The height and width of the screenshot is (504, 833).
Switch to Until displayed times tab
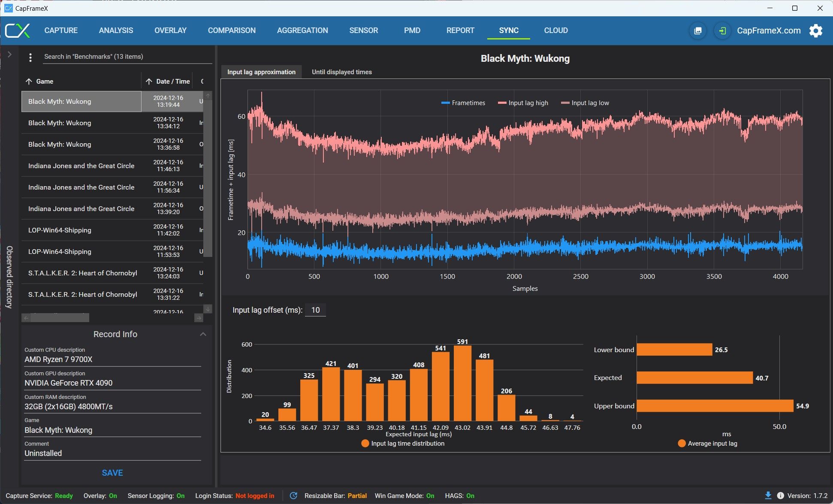tap(342, 72)
